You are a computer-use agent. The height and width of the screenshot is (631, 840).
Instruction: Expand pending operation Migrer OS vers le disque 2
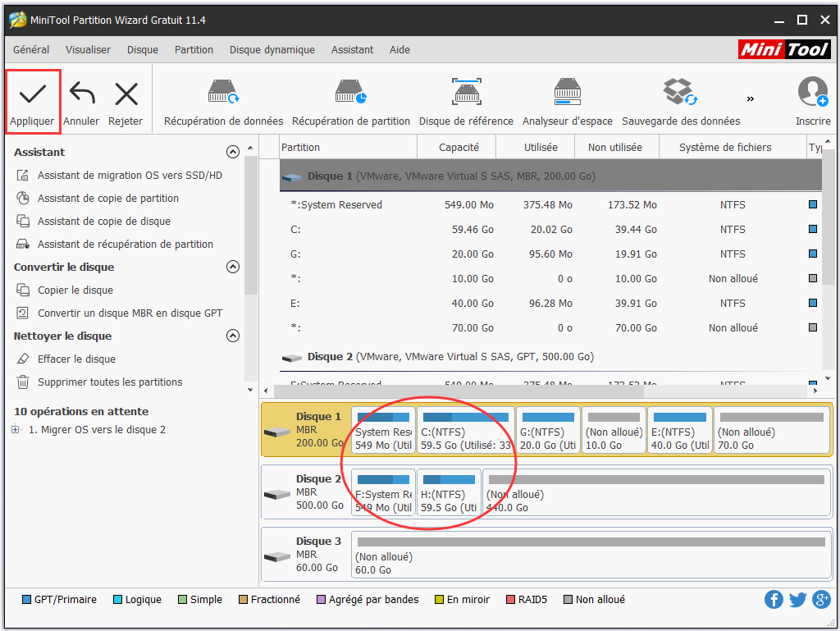tap(16, 430)
